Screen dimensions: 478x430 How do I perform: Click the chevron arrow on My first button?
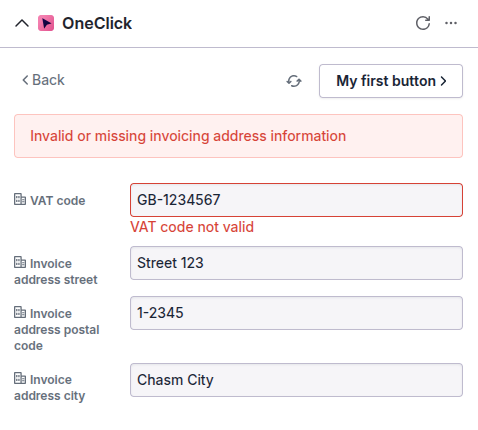[443, 81]
